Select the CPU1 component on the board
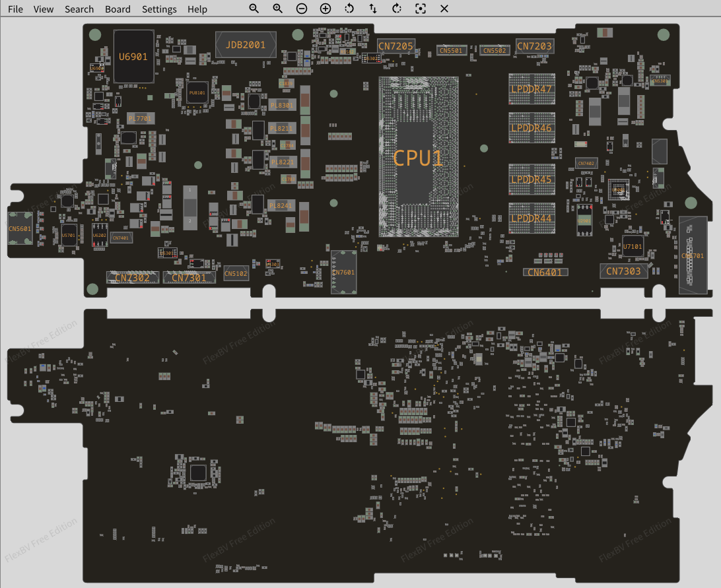 coord(419,157)
